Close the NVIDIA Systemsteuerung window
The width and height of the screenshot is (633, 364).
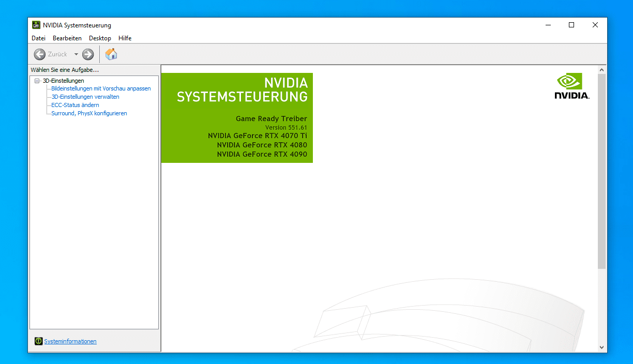pos(595,25)
